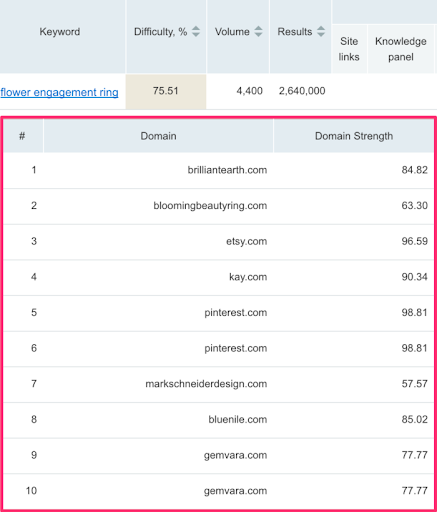This screenshot has height=512, width=437.
Task: Click the Keyword column header
Action: pos(60,32)
